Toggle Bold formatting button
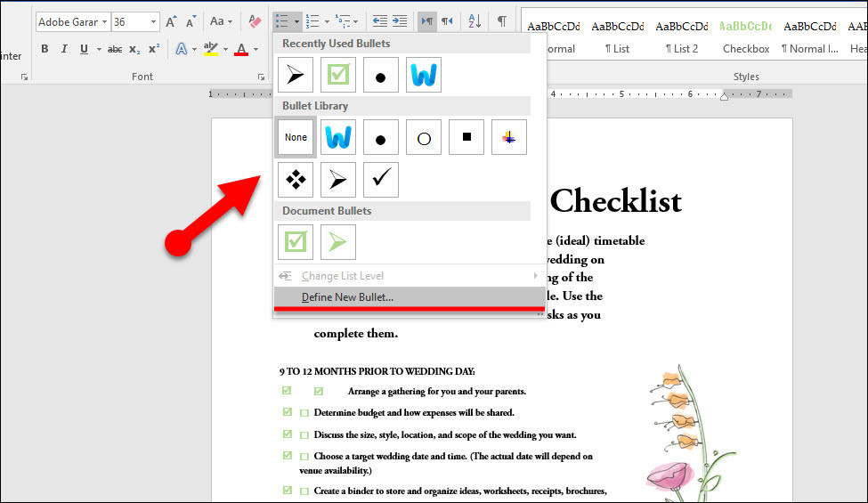Screen dimensions: 868x503 [45, 49]
